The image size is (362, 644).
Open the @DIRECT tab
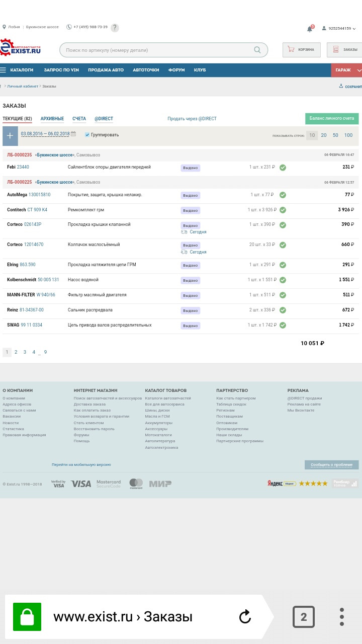tap(104, 119)
